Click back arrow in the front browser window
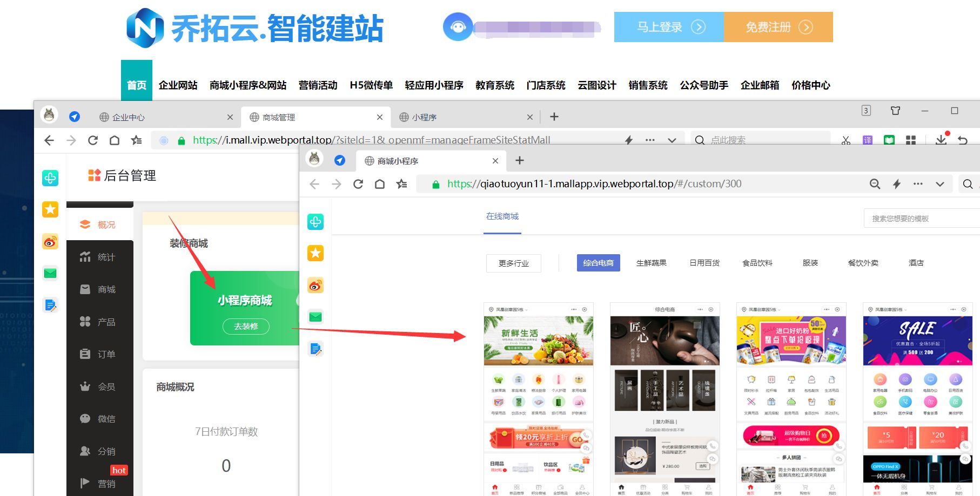 pos(314,184)
